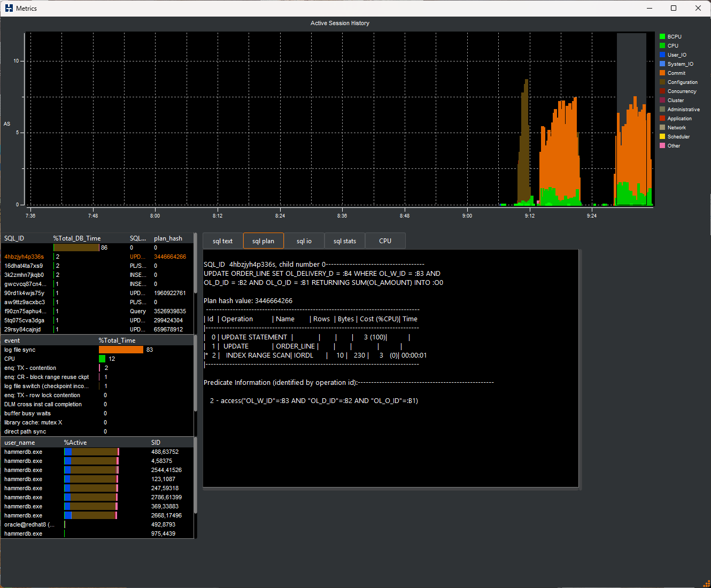Click plan hash 1960922761 cell
The height and width of the screenshot is (588, 711).
pyautogui.click(x=170, y=293)
